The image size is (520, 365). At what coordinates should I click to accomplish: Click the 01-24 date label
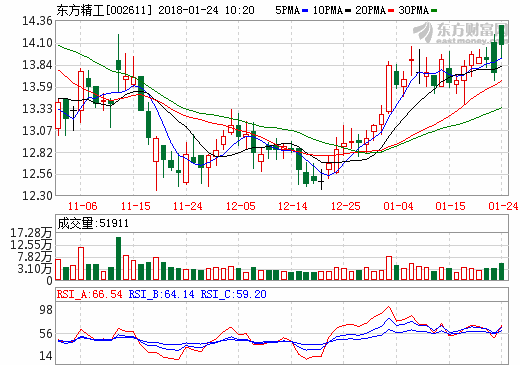503,206
